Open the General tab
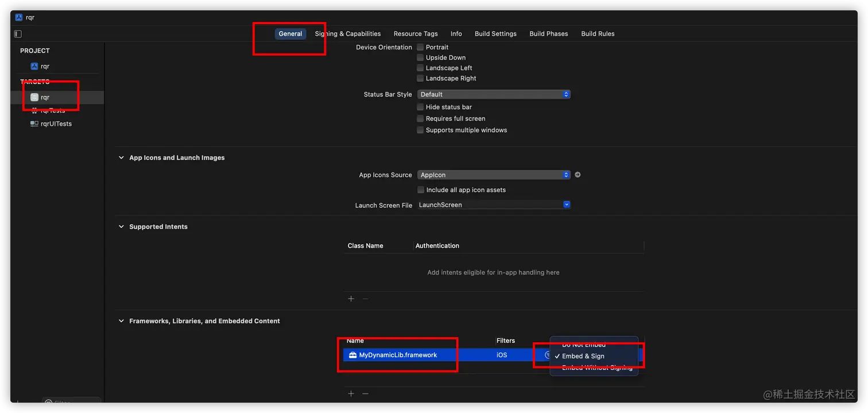This screenshot has height=413, width=868. pos(290,34)
